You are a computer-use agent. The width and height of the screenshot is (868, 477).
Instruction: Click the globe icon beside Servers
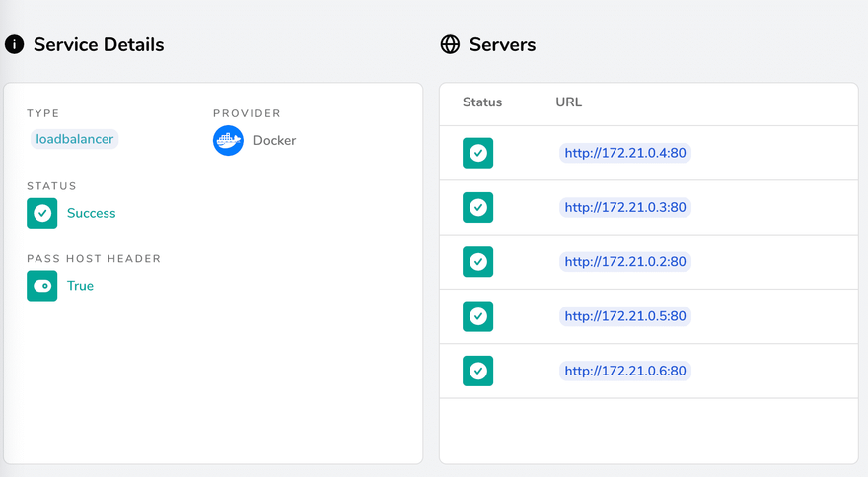coord(450,44)
